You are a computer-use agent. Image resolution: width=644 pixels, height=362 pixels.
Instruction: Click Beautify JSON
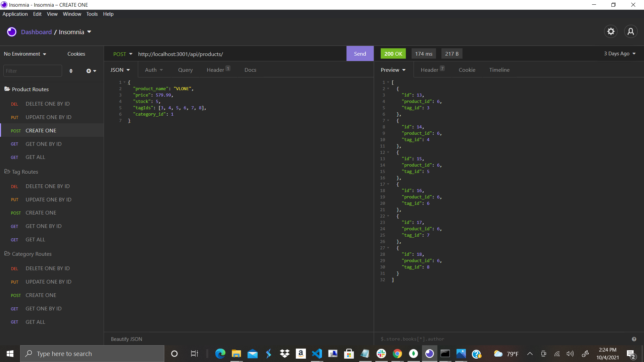click(126, 339)
